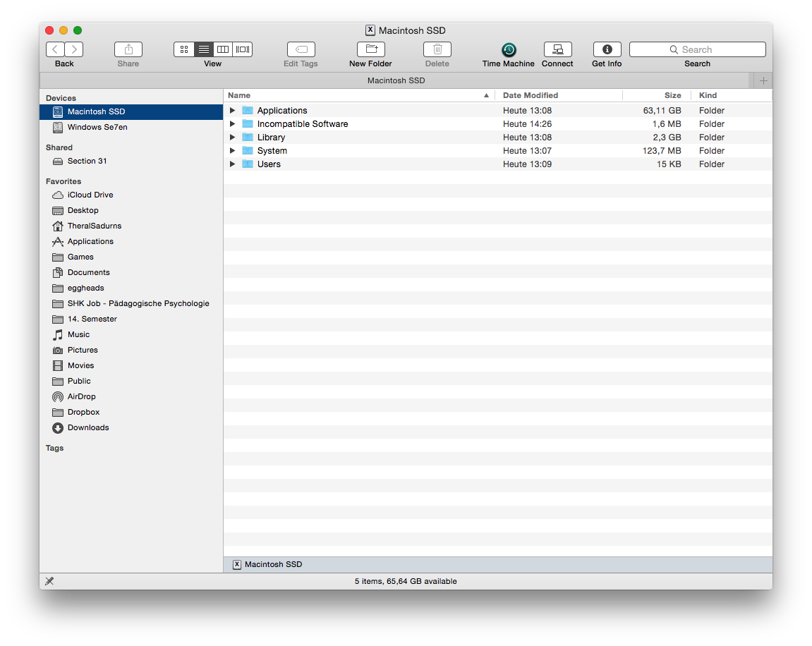Viewport: 812px width, 646px height.
Task: Go back with the left arrow button
Action: (x=56, y=49)
